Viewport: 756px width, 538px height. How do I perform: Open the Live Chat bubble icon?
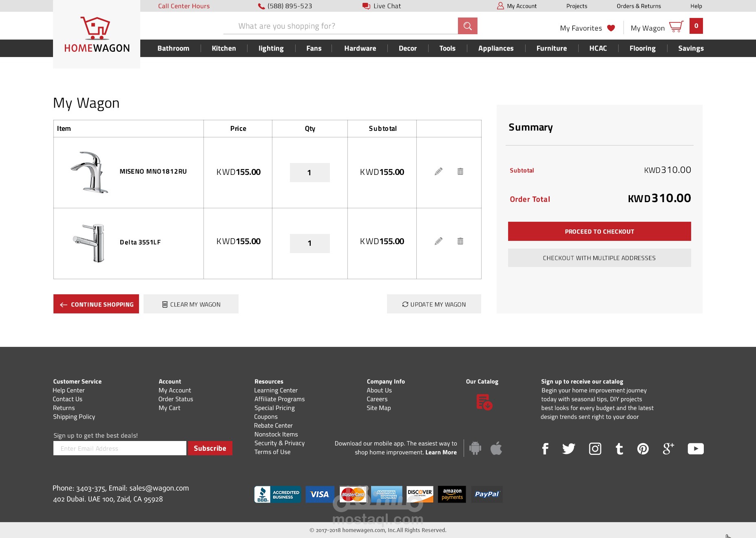click(366, 6)
